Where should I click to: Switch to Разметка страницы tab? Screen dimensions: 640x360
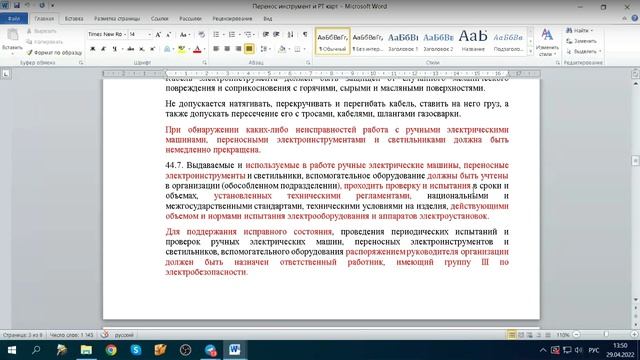pyautogui.click(x=117, y=19)
